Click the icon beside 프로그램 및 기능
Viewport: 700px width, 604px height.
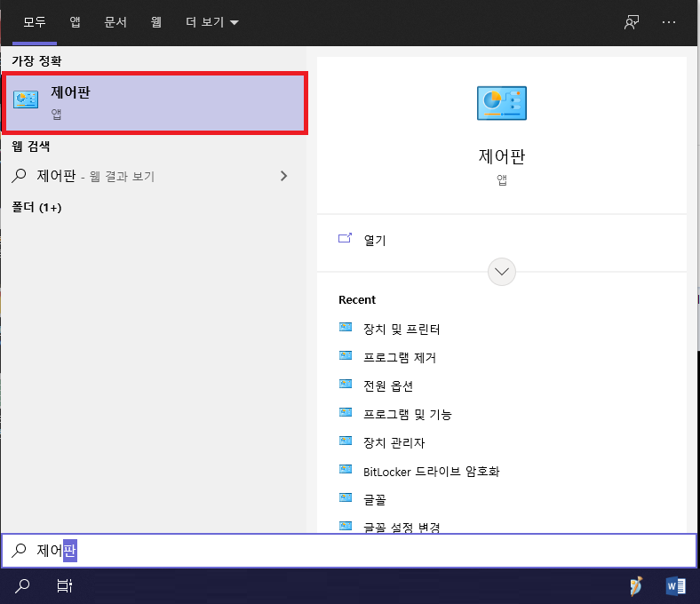click(346, 412)
